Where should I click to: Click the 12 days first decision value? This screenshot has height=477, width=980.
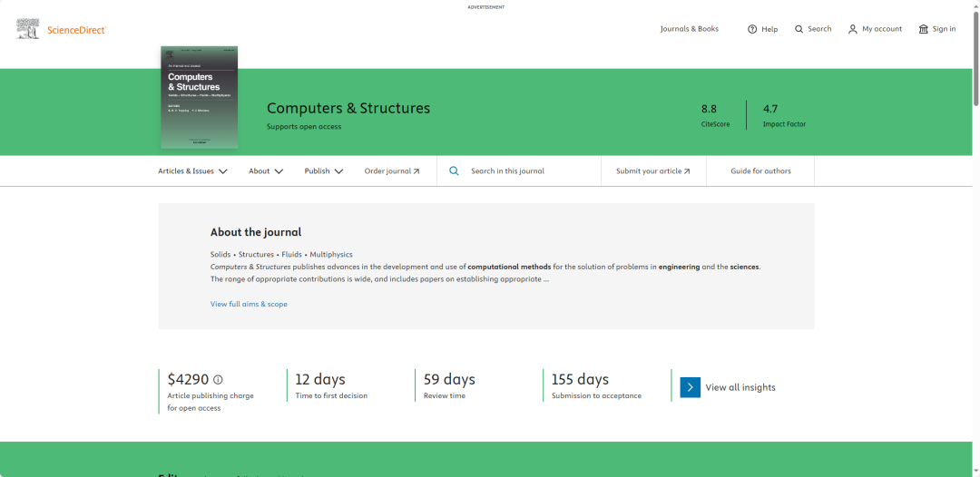point(320,380)
